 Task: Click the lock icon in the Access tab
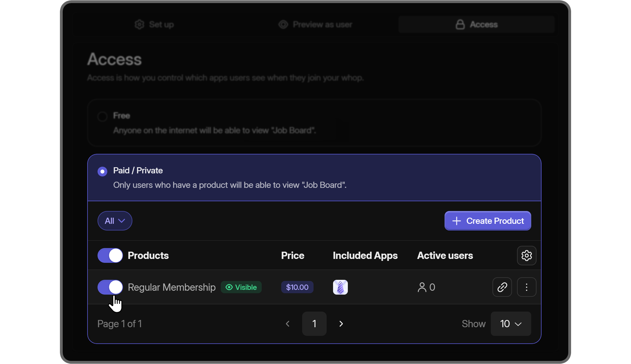[x=461, y=24]
